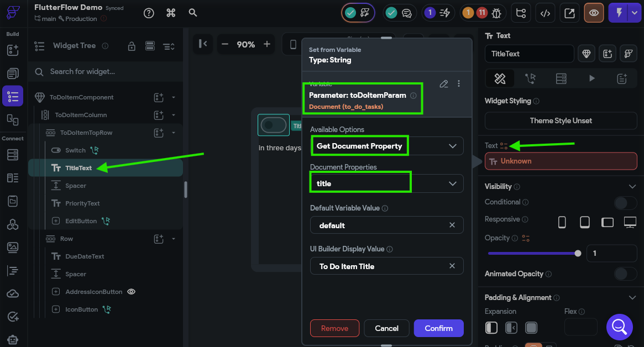Zoom out the canvas with minus
This screenshot has width=644, height=347.
(224, 44)
